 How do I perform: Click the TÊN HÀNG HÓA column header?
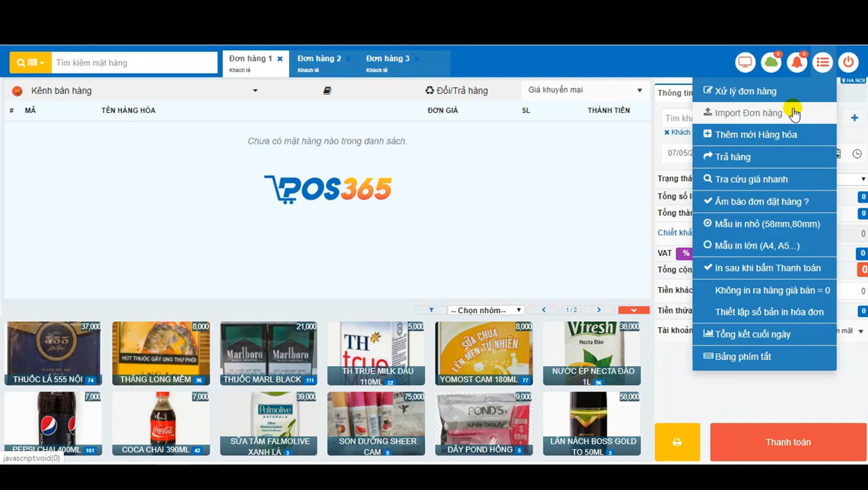[x=128, y=110]
